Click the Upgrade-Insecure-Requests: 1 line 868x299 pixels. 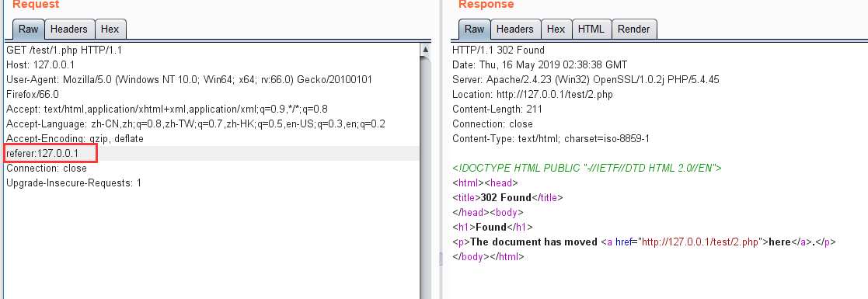74,183
